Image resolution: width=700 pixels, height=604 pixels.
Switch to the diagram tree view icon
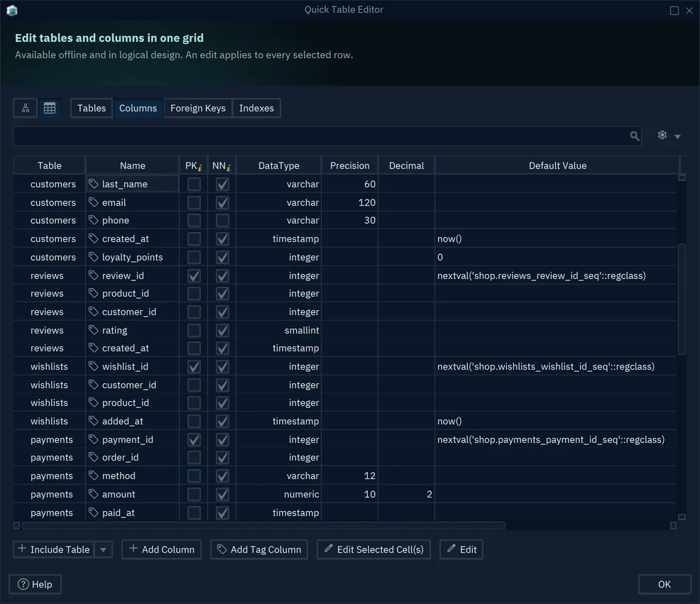26,108
